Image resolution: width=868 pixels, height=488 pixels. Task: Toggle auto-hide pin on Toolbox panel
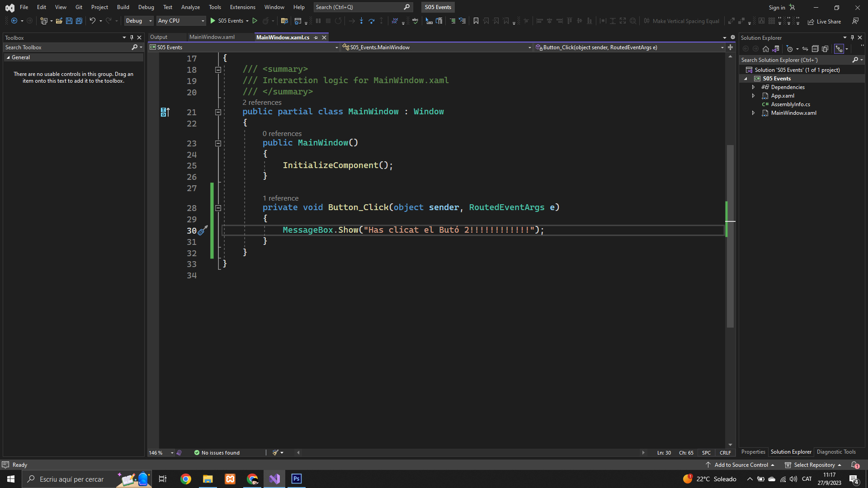[x=132, y=38]
